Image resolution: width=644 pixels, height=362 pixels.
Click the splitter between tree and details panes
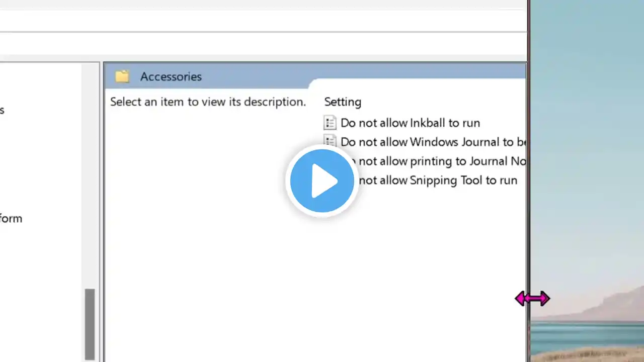102,211
